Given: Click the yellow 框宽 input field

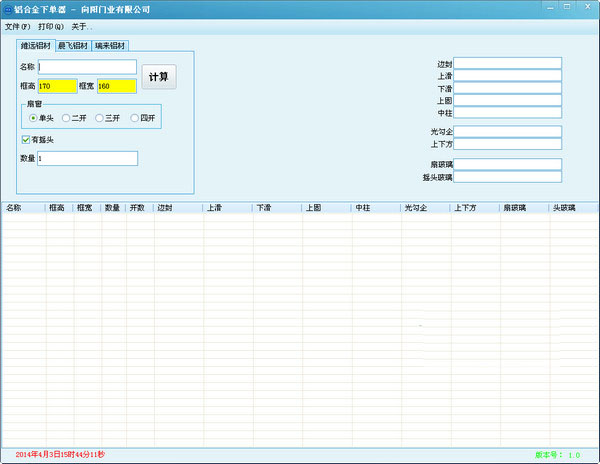Looking at the screenshot, I should [x=116, y=86].
